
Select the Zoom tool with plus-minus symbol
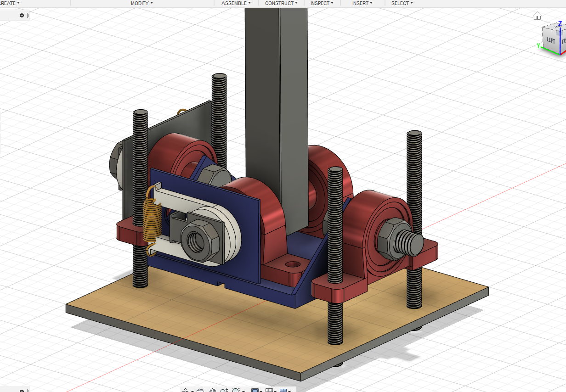click(x=224, y=390)
